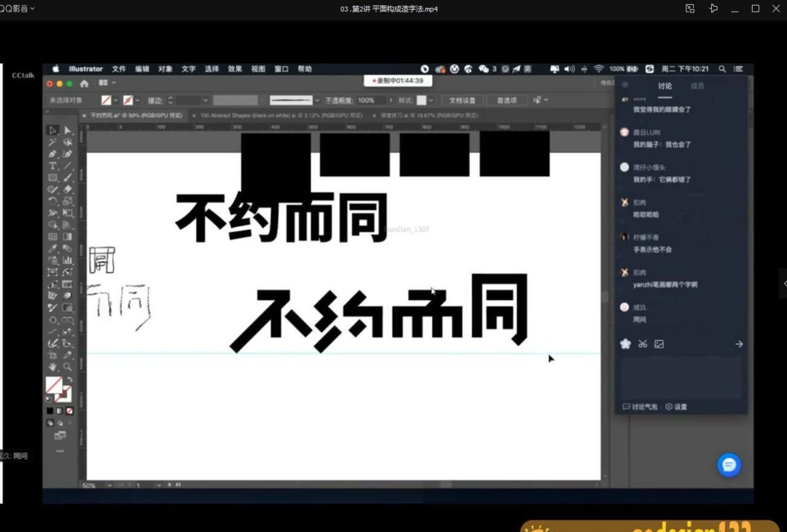
Task: Click the 文档设置 button
Action: [462, 100]
